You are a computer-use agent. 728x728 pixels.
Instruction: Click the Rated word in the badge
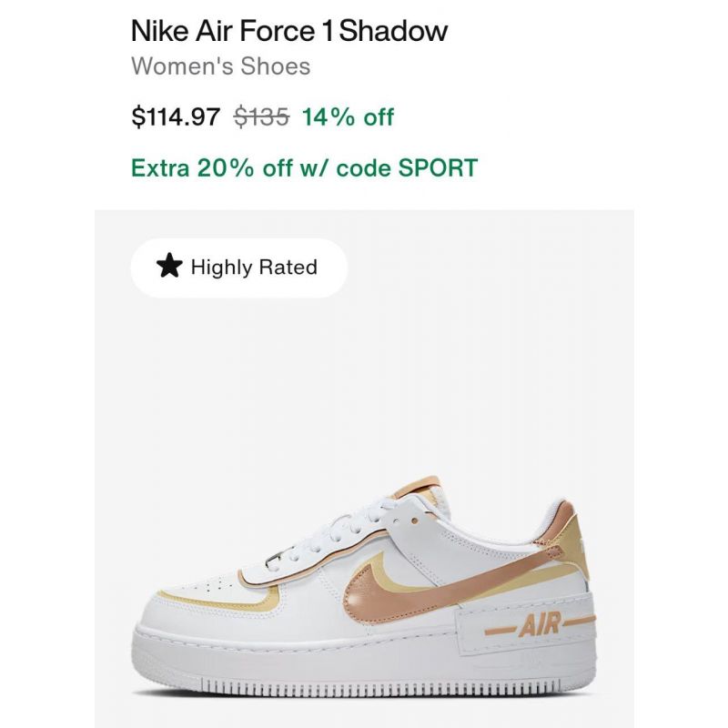point(288,267)
